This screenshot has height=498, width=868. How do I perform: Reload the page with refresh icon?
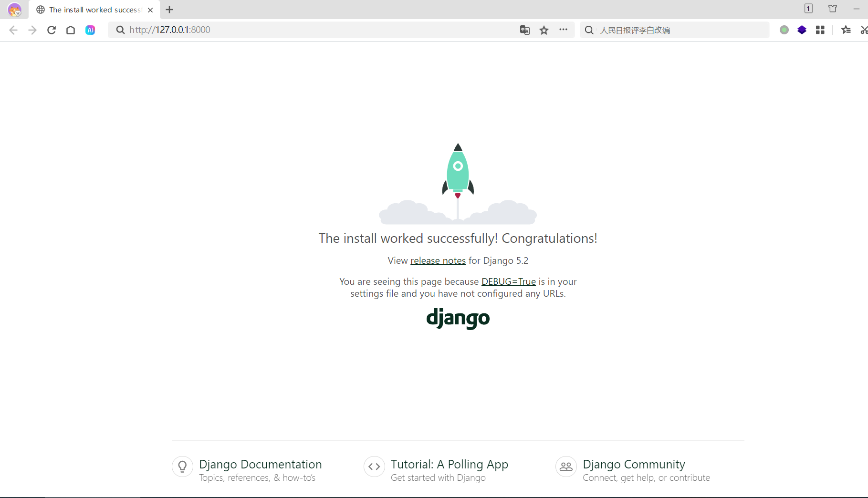pyautogui.click(x=52, y=30)
